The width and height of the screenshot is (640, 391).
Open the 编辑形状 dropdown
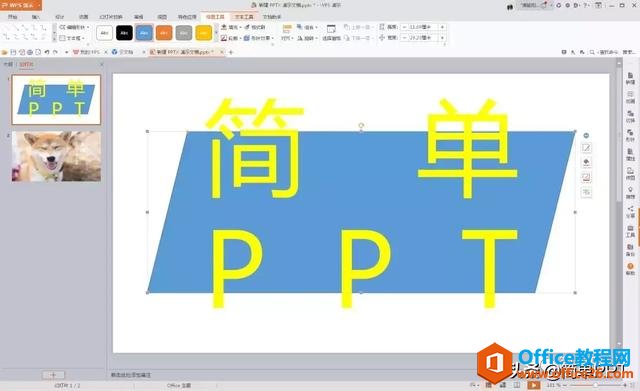(x=74, y=27)
